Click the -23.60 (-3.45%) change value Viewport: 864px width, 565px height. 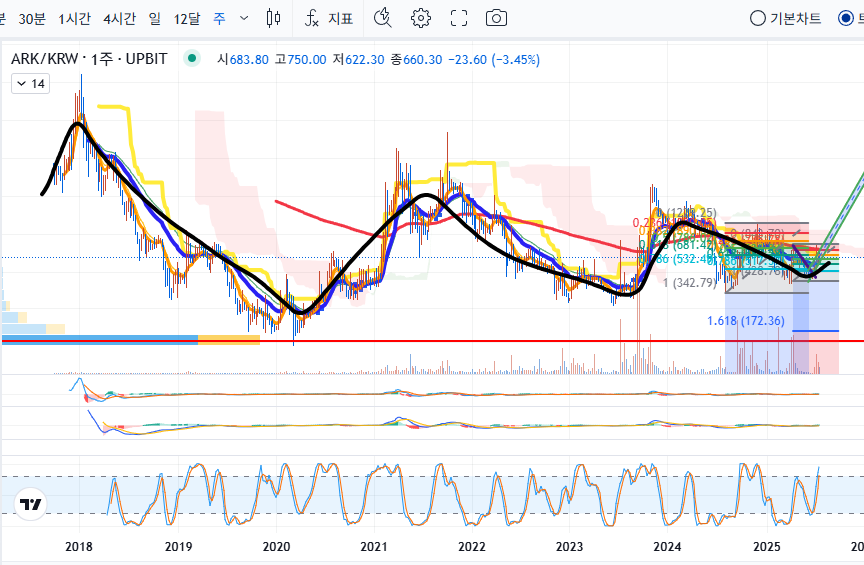pyautogui.click(x=494, y=60)
